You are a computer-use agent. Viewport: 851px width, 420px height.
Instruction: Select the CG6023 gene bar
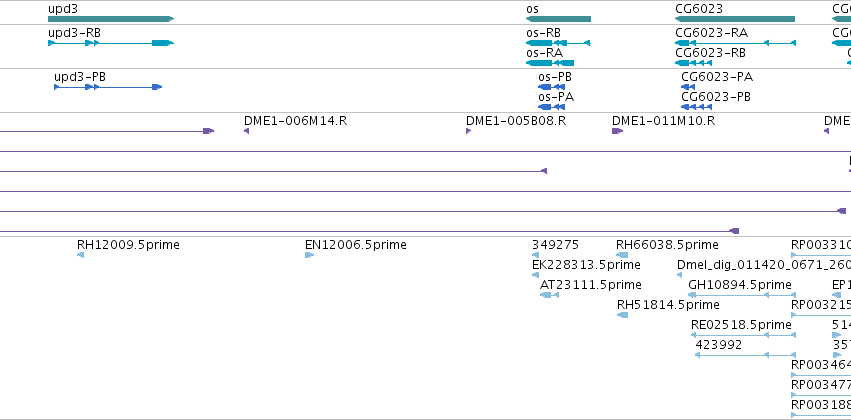(x=735, y=19)
